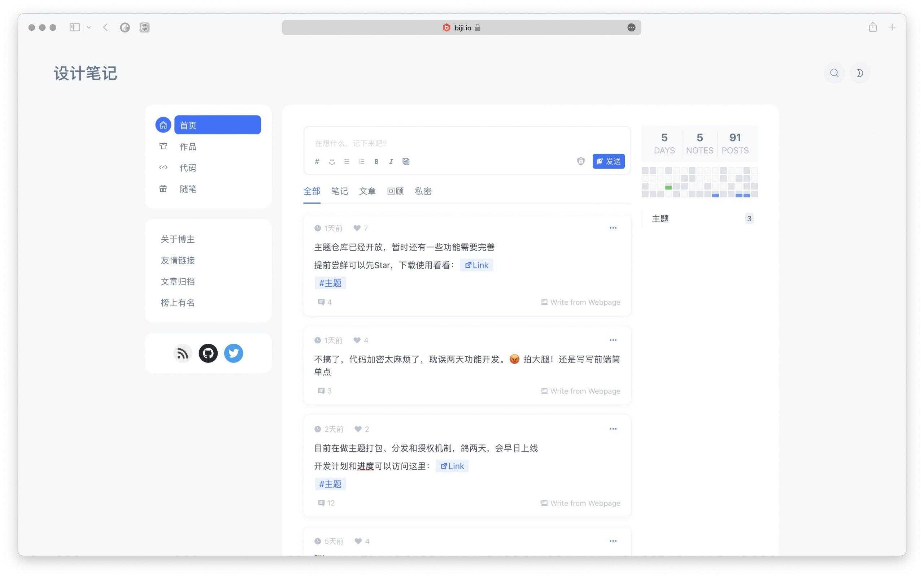Screen dimensions: 924x578
Task: Insert an image into the new note
Action: point(406,161)
